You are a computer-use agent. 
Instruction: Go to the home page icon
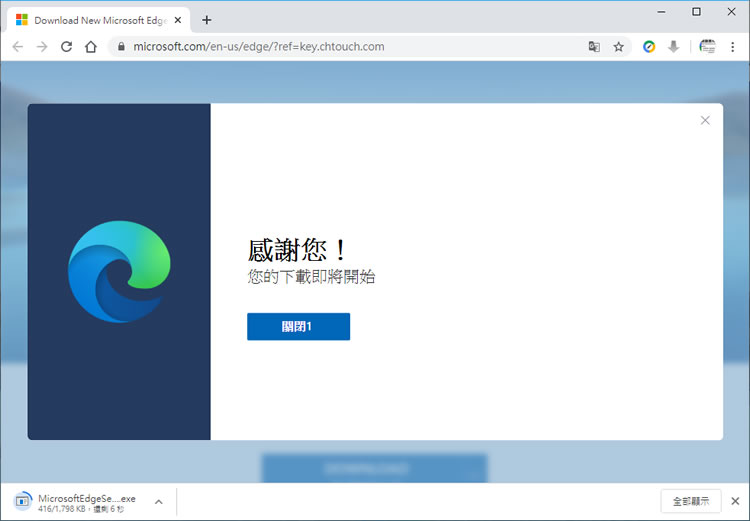pyautogui.click(x=91, y=46)
